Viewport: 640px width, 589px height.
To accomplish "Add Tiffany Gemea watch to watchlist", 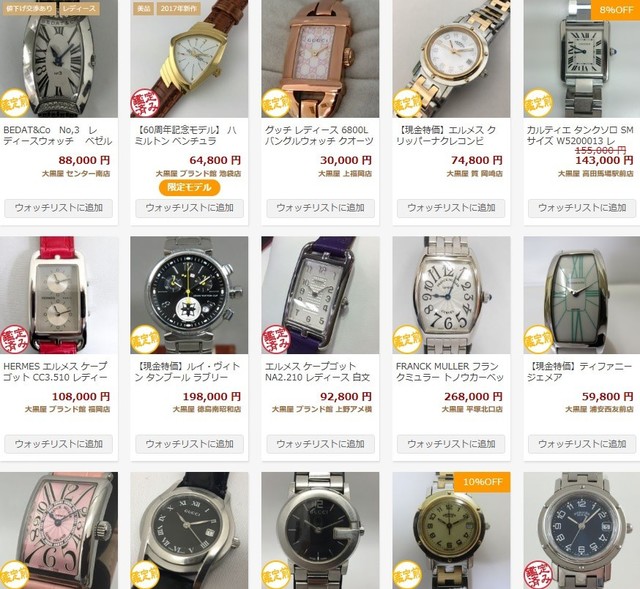I will click(x=582, y=444).
